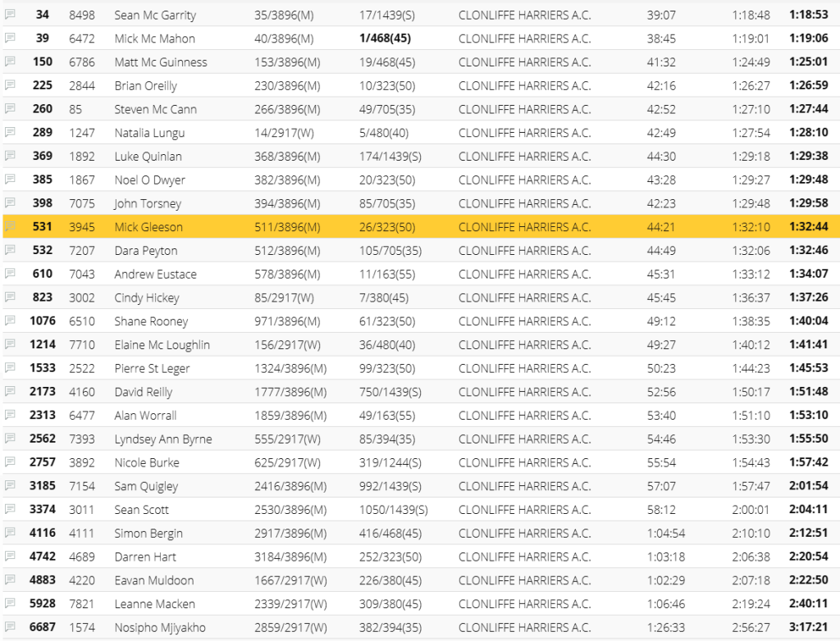Open the comment icon on highlighted Mick Gleeson row
The width and height of the screenshot is (840, 641).
pos(10,227)
